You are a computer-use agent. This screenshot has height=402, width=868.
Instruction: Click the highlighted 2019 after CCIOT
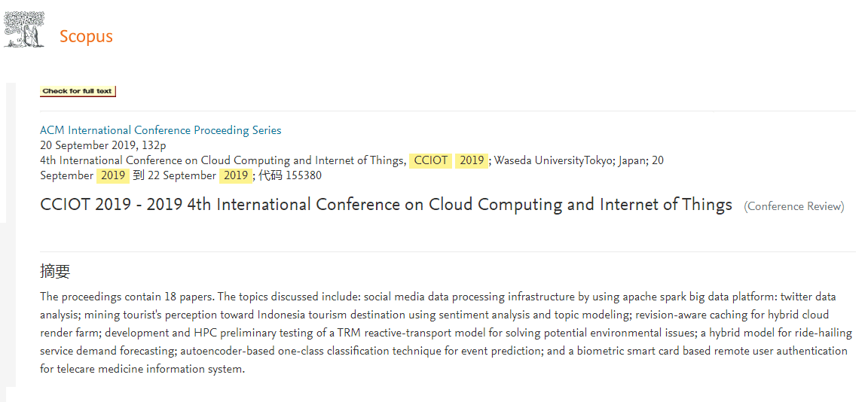472,160
